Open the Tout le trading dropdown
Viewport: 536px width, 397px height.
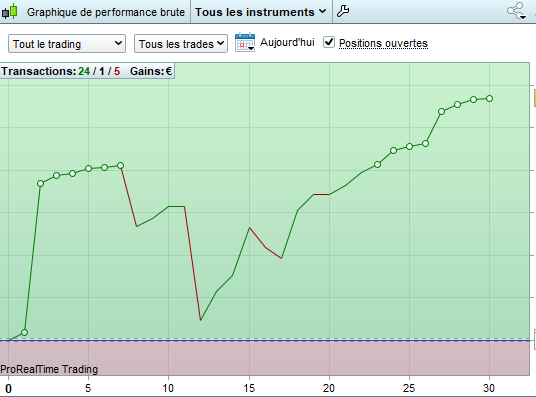[x=67, y=44]
